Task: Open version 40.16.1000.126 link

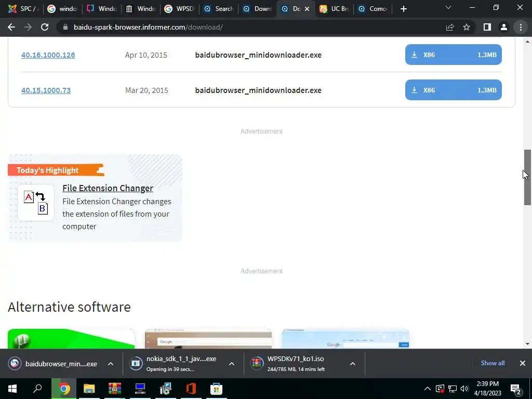Action: tap(48, 55)
